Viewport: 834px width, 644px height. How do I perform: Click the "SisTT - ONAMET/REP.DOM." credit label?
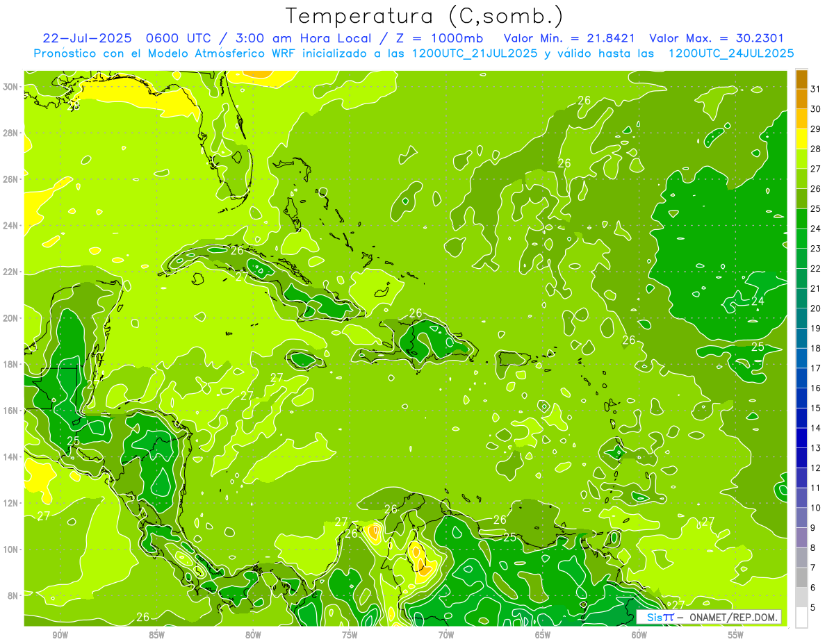709,617
